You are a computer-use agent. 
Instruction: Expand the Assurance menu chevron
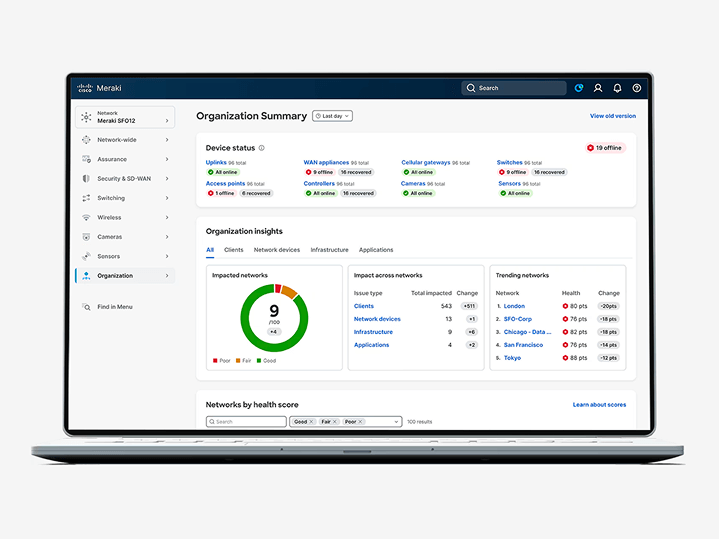click(167, 159)
